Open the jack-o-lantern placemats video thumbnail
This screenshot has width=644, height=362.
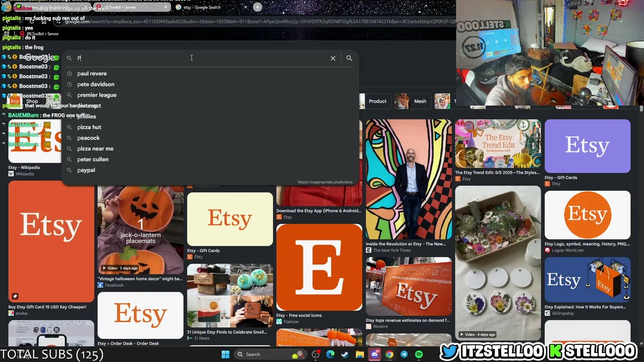[140, 229]
